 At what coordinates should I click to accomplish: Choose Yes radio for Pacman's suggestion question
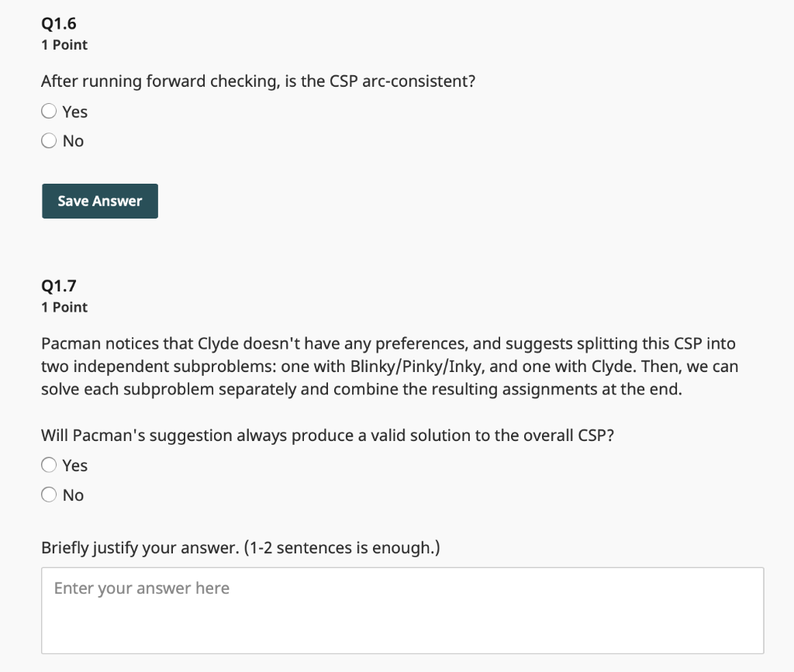pyautogui.click(x=49, y=465)
